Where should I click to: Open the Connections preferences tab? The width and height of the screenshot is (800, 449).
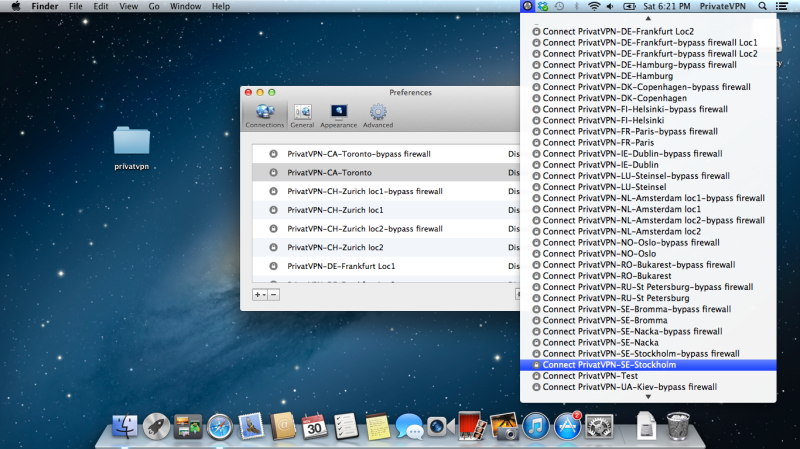point(265,115)
